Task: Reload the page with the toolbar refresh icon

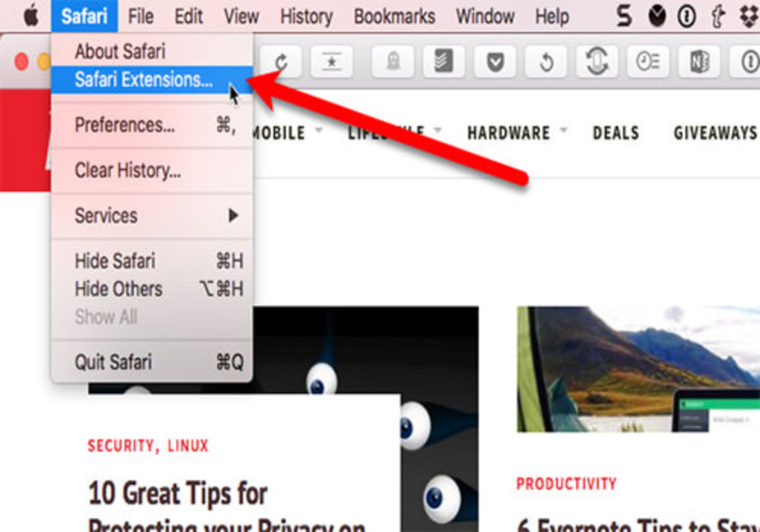Action: point(281,61)
